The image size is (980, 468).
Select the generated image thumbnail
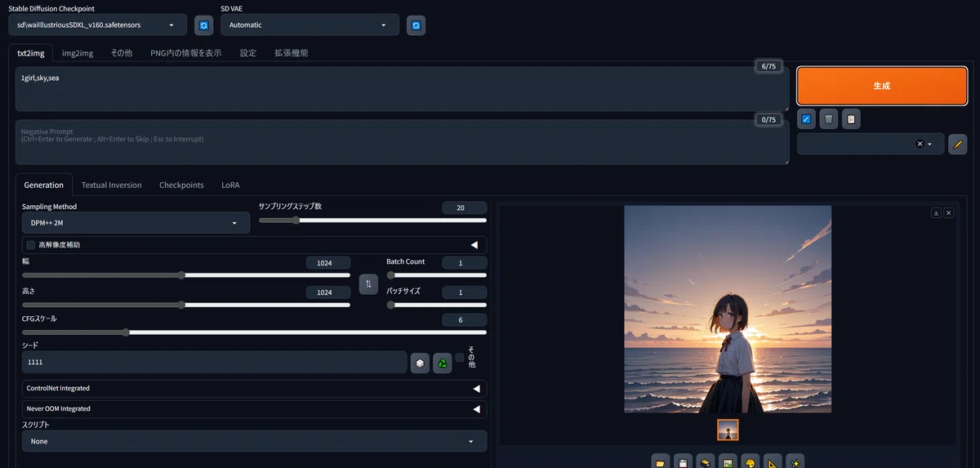click(728, 430)
